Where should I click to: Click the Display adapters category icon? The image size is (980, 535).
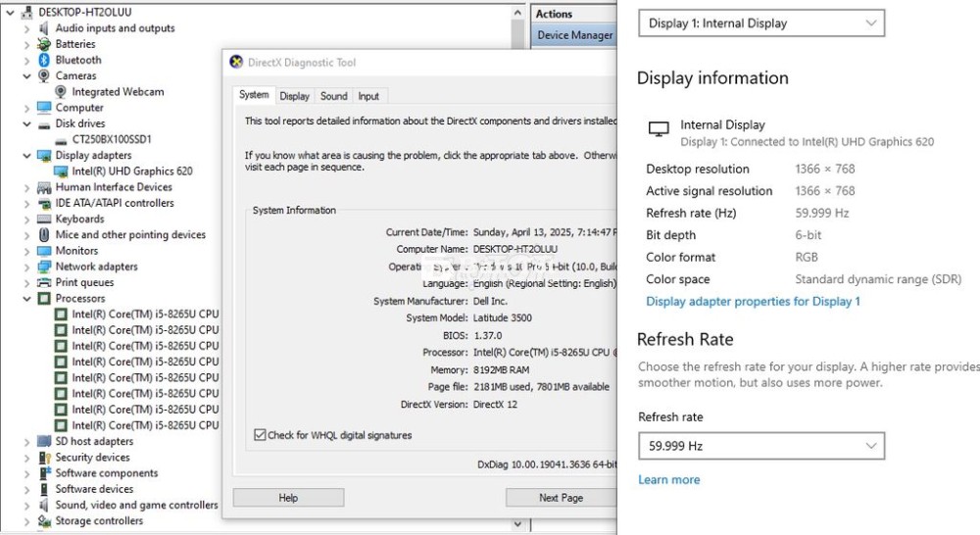click(44, 156)
